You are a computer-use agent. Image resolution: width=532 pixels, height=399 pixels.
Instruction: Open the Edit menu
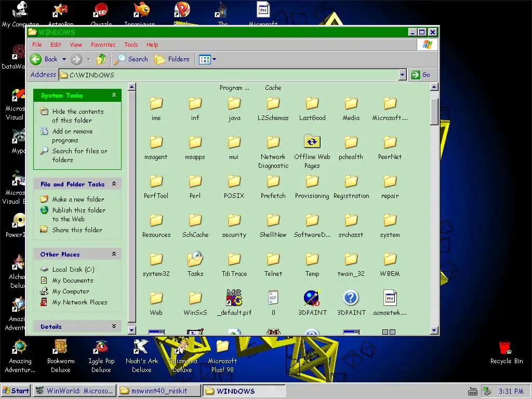(x=56, y=45)
